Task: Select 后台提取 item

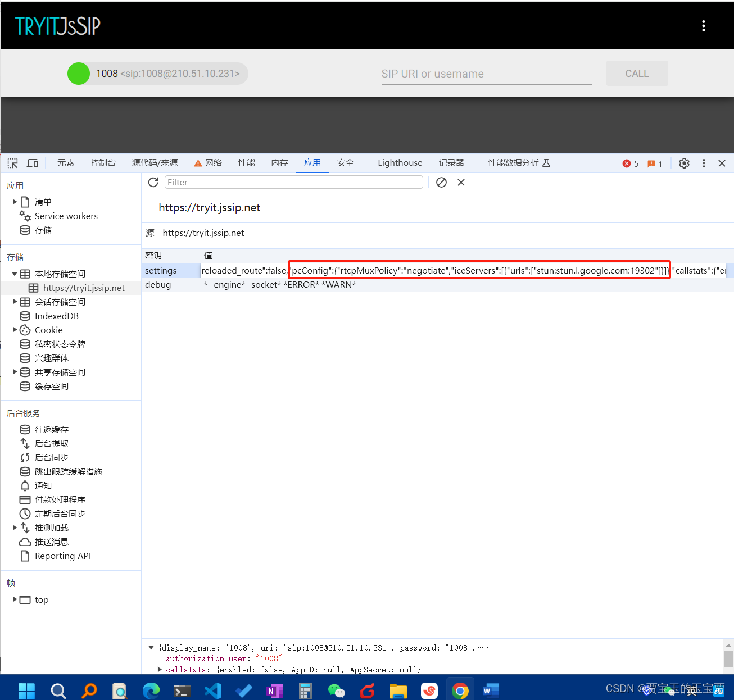Action: pos(51,443)
